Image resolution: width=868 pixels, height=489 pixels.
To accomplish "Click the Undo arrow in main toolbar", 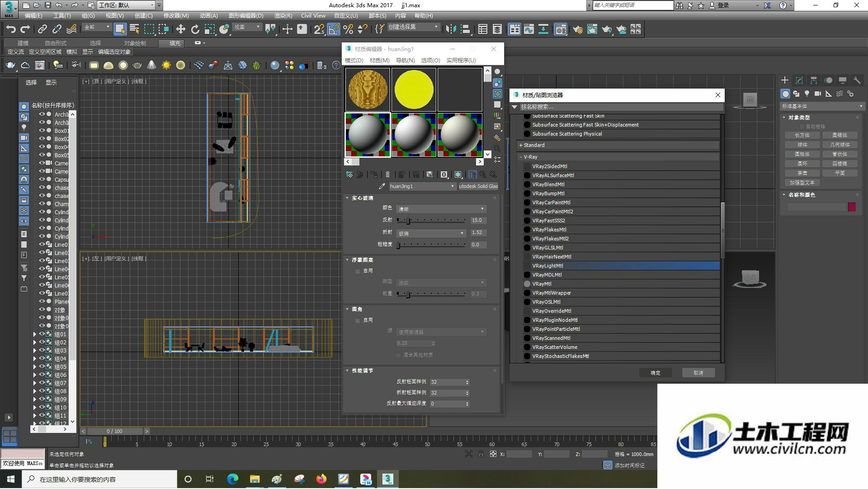I will [x=10, y=29].
